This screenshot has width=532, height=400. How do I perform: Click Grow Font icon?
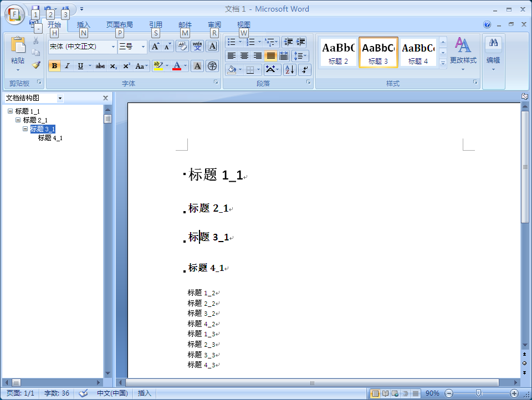pos(155,47)
